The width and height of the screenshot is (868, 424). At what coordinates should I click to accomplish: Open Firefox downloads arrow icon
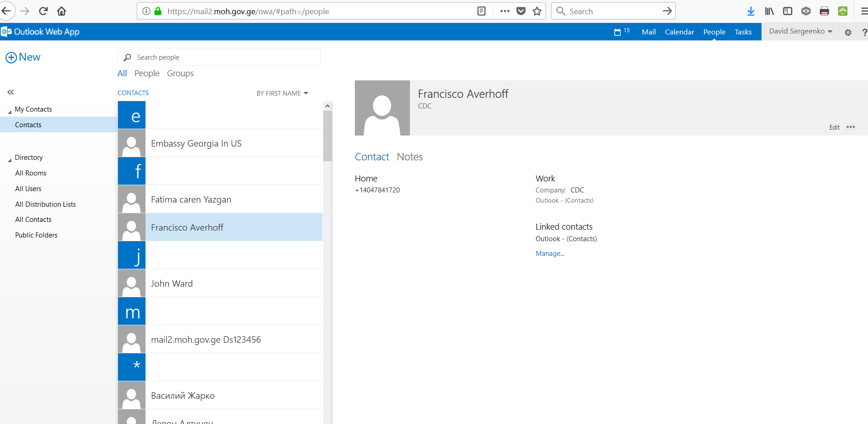[x=750, y=11]
